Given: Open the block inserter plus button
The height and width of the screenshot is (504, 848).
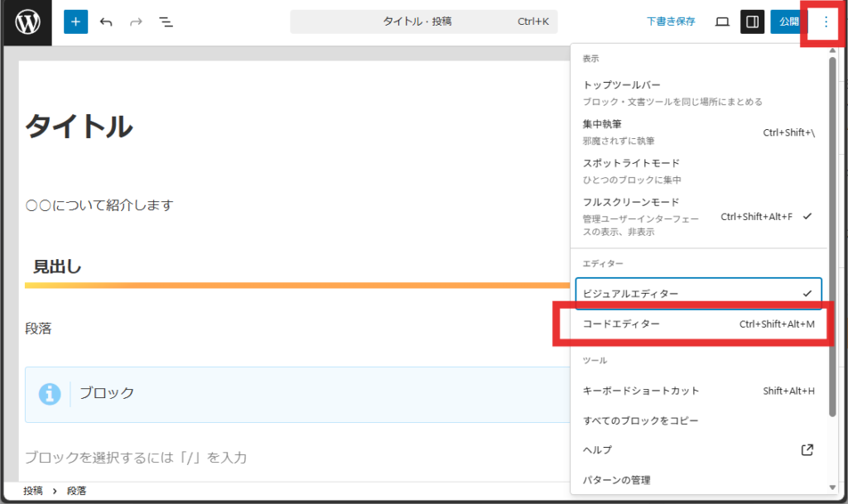Looking at the screenshot, I should (x=75, y=22).
